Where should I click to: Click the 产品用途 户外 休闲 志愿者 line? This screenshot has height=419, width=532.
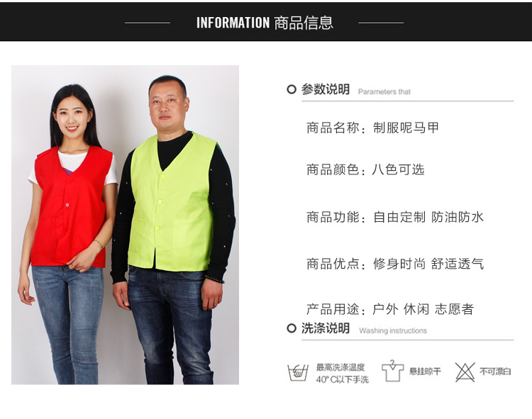pyautogui.click(x=390, y=309)
